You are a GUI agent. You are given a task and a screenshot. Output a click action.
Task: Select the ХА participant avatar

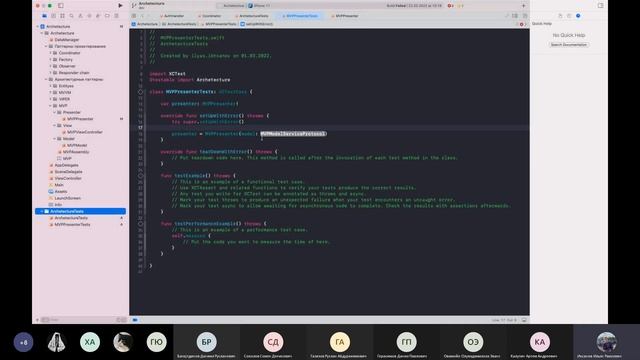tap(90, 342)
